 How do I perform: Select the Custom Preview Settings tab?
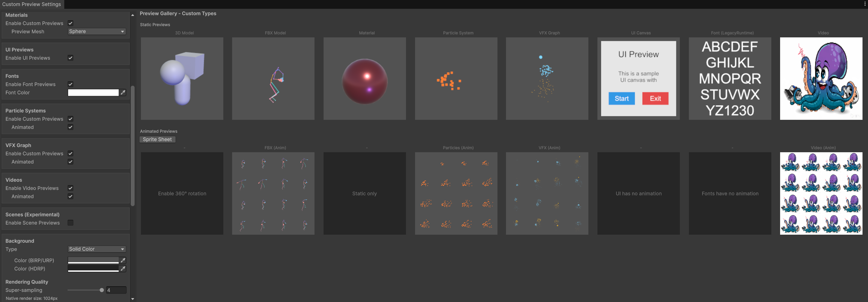click(x=32, y=4)
